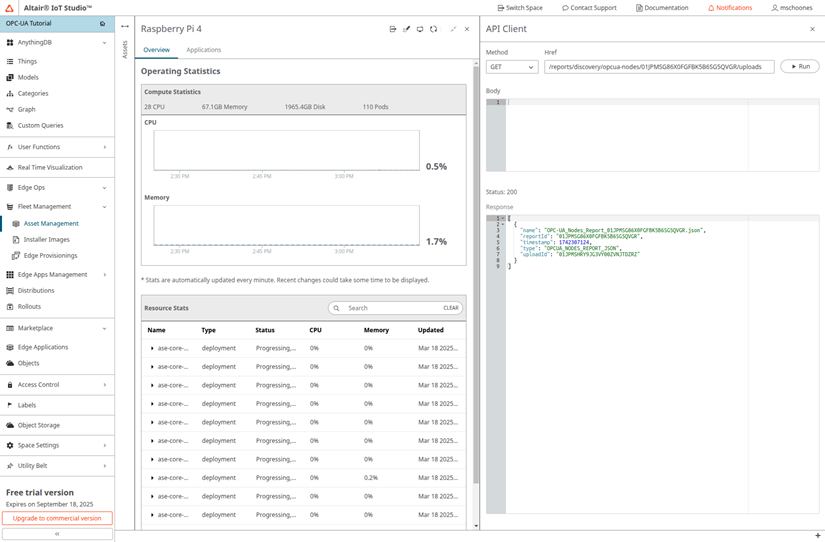Image resolution: width=825 pixels, height=542 pixels.
Task: Click Switch Space in top bar
Action: click(520, 8)
